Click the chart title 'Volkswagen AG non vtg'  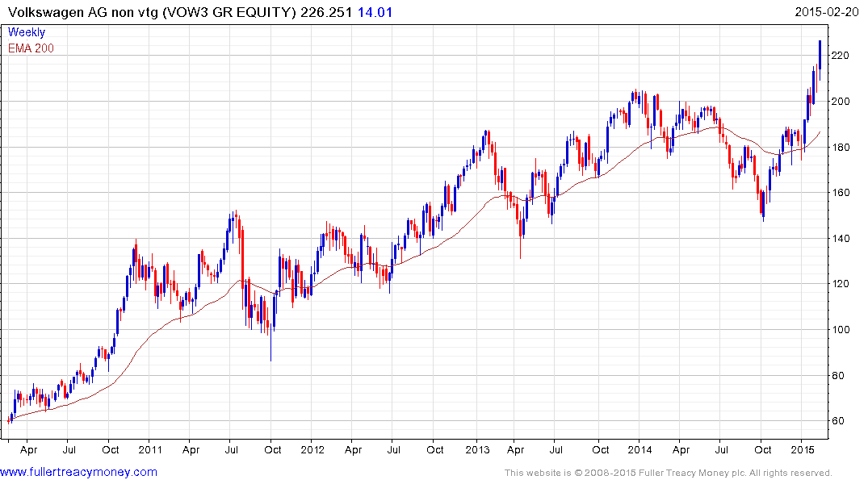pos(83,12)
